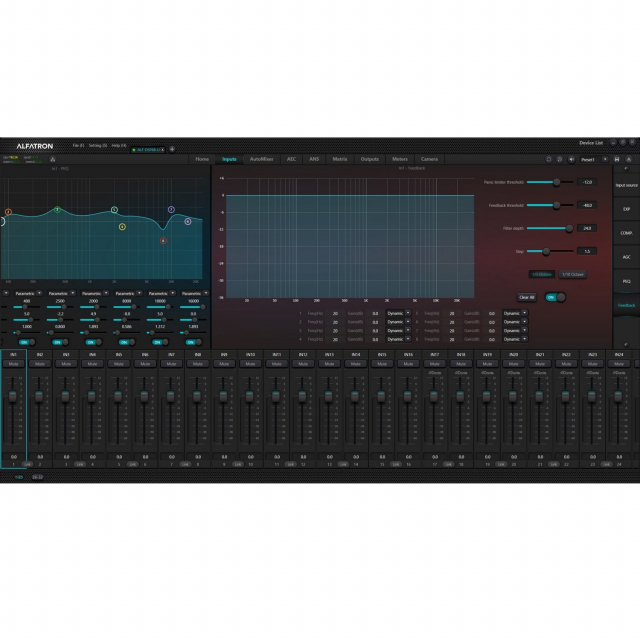
Task: Click the Clear All button
Action: click(527, 297)
